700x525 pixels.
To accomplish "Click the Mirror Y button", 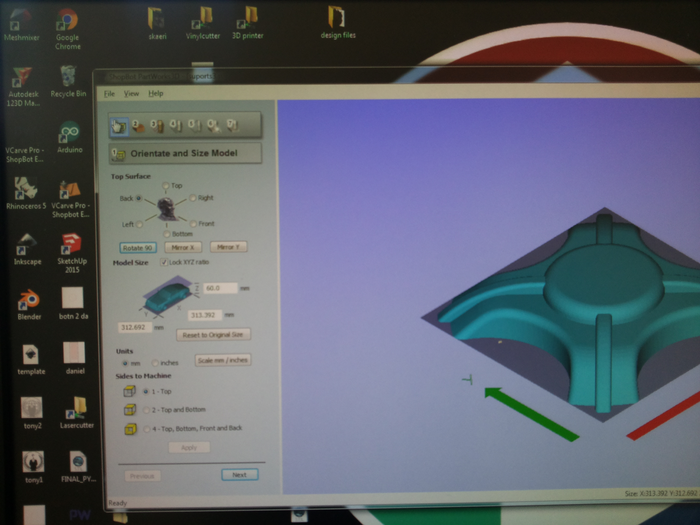I will 229,246.
